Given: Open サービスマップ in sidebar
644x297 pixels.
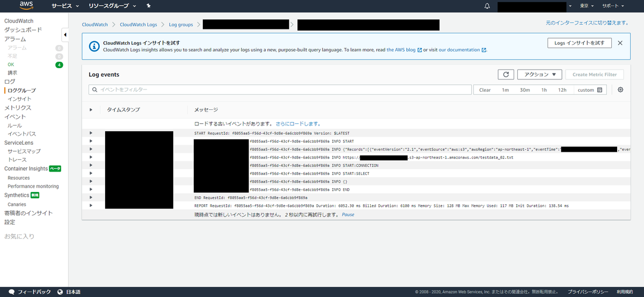Looking at the screenshot, I should coord(24,152).
